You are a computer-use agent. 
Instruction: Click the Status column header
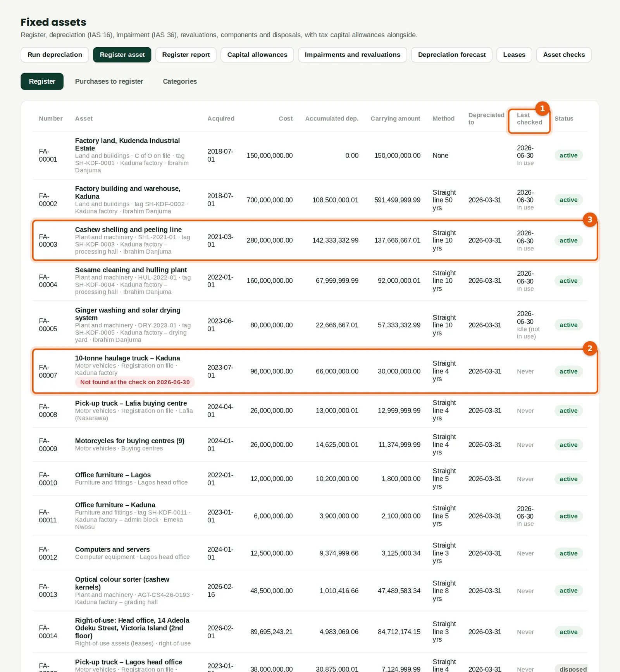(x=564, y=119)
